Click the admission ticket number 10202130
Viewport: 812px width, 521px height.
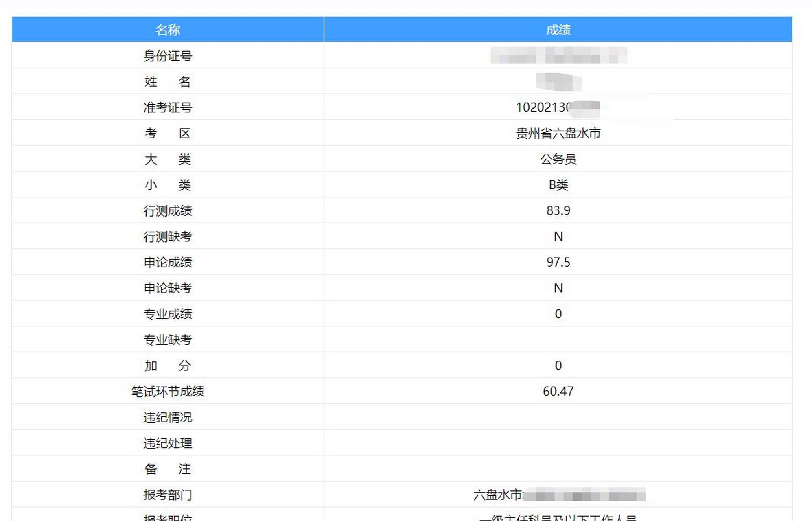545,107
